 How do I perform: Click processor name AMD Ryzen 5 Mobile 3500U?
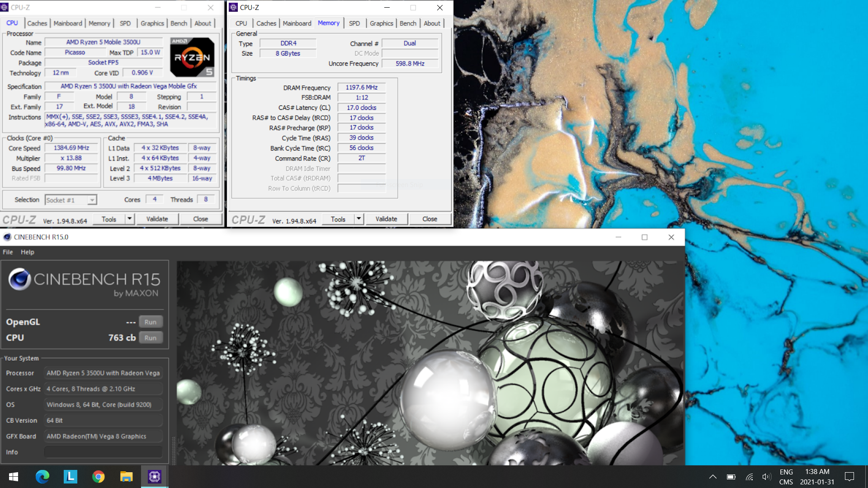103,42
